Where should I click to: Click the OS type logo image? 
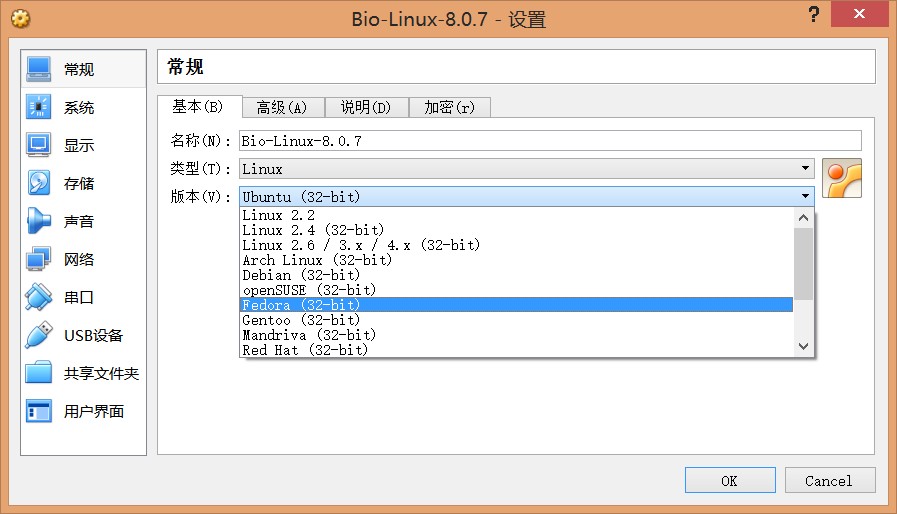point(842,179)
